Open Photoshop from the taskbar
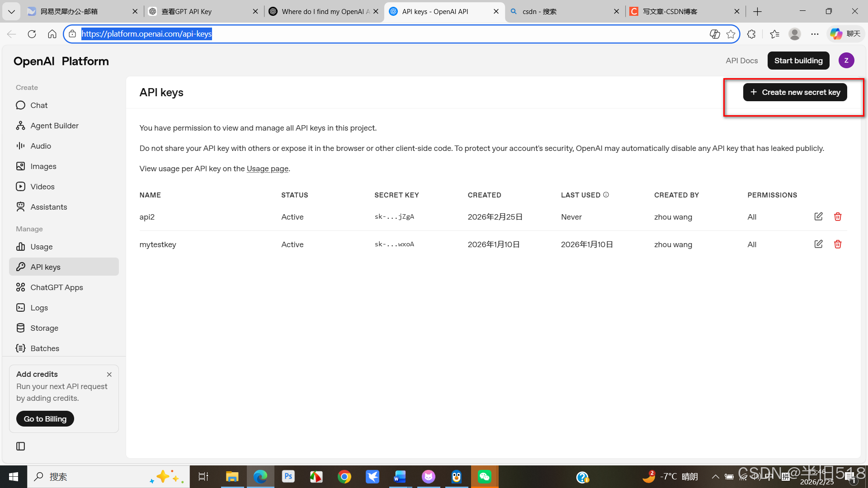 pyautogui.click(x=288, y=477)
